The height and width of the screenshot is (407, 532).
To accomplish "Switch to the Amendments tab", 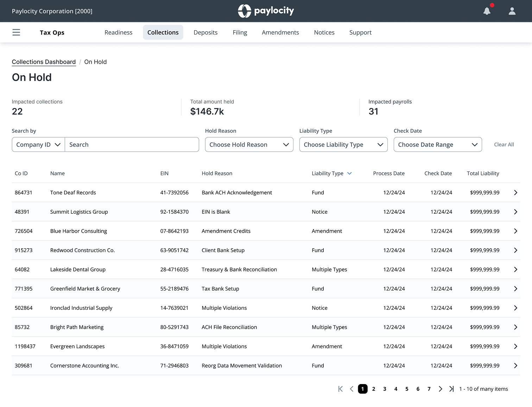I will pos(280,32).
